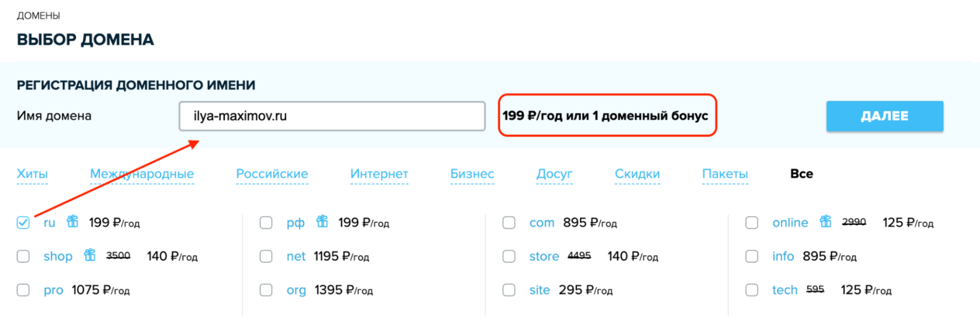Select the pro domain checkbox
The width and height of the screenshot is (980, 325).
click(x=23, y=289)
